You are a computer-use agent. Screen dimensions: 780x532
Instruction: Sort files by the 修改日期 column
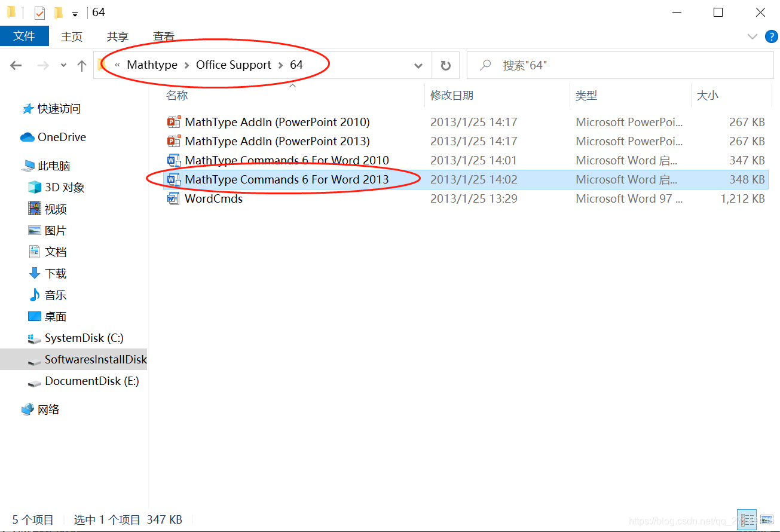pyautogui.click(x=452, y=96)
